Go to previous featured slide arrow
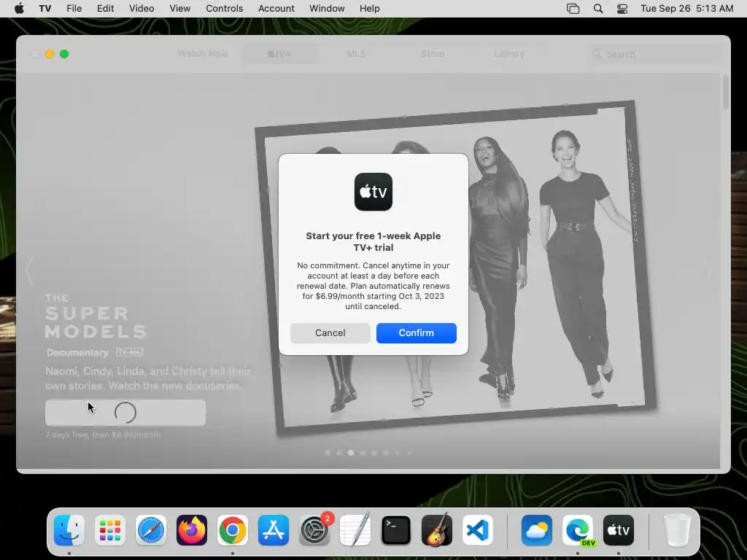This screenshot has width=747, height=560. click(x=29, y=271)
